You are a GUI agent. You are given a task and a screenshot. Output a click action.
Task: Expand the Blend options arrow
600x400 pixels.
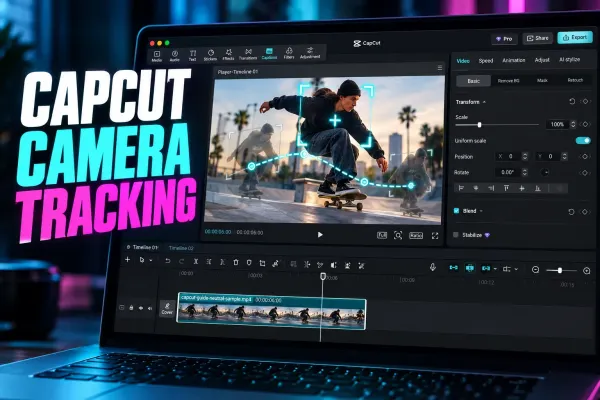pos(481,211)
